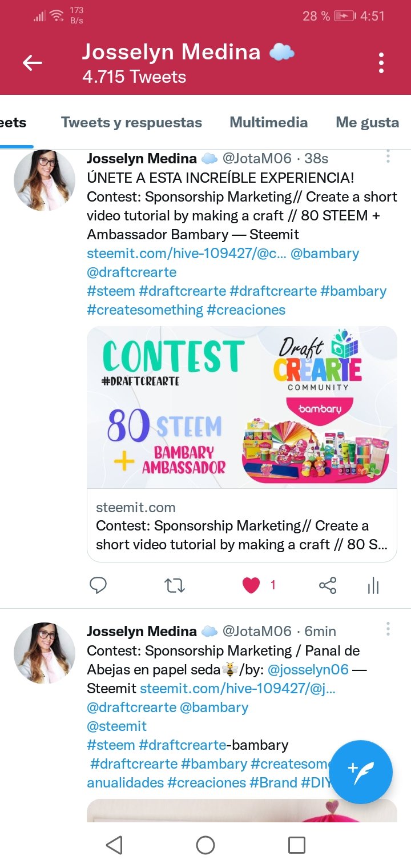This screenshot has width=411, height=868.
Task: Tap the profile avatar on first tweet
Action: [45, 180]
